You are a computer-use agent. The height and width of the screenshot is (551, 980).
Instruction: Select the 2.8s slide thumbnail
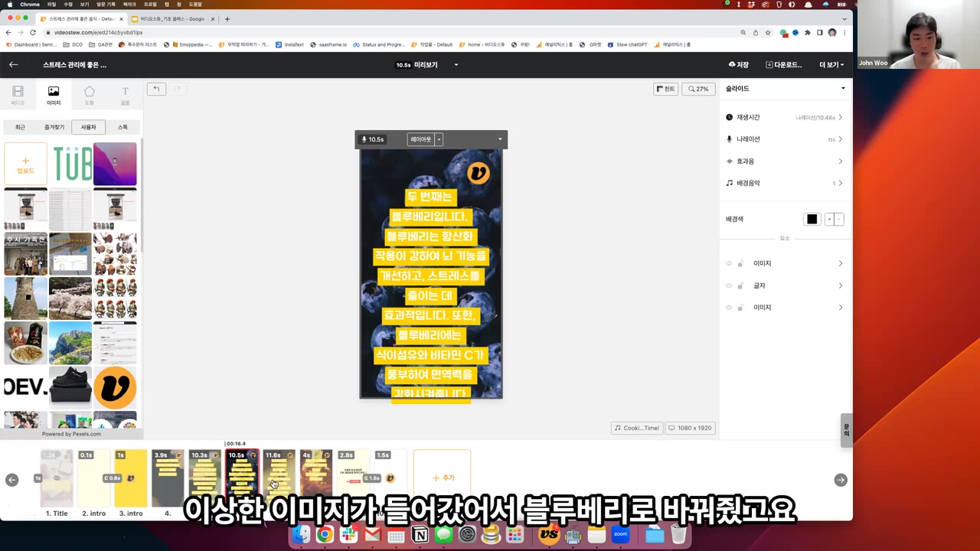[353, 478]
